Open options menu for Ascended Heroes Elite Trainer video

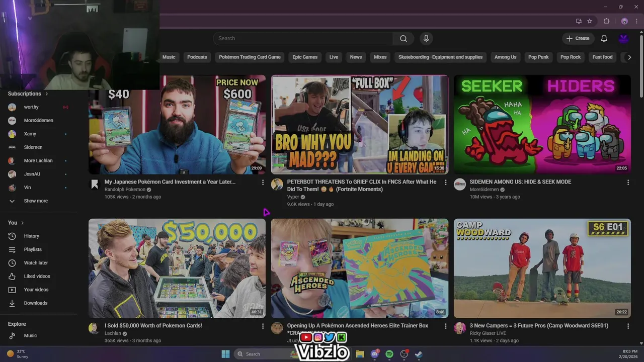(445, 326)
